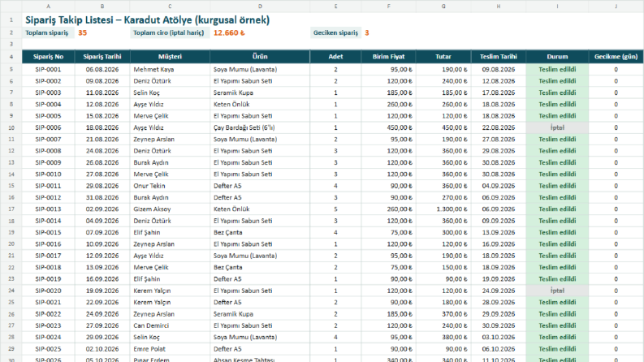Click the Müşteri header cell

[170, 57]
